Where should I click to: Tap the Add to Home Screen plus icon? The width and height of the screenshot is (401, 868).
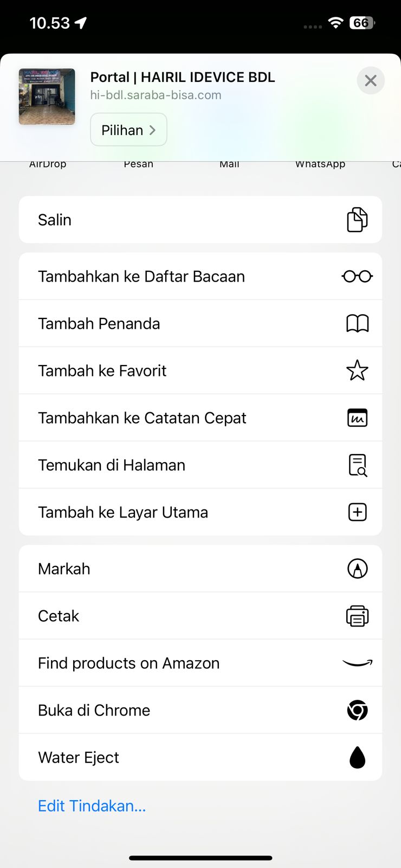pyautogui.click(x=357, y=512)
